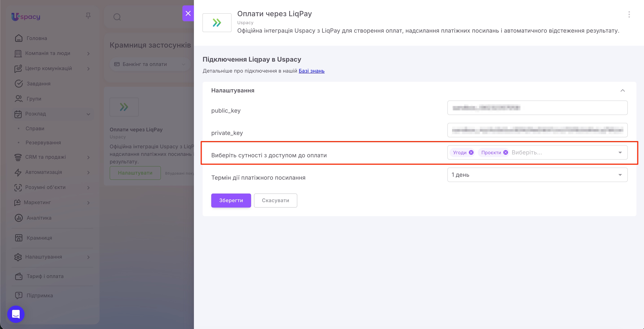
Task: Click Розклад calendar icon
Action: coord(18,114)
